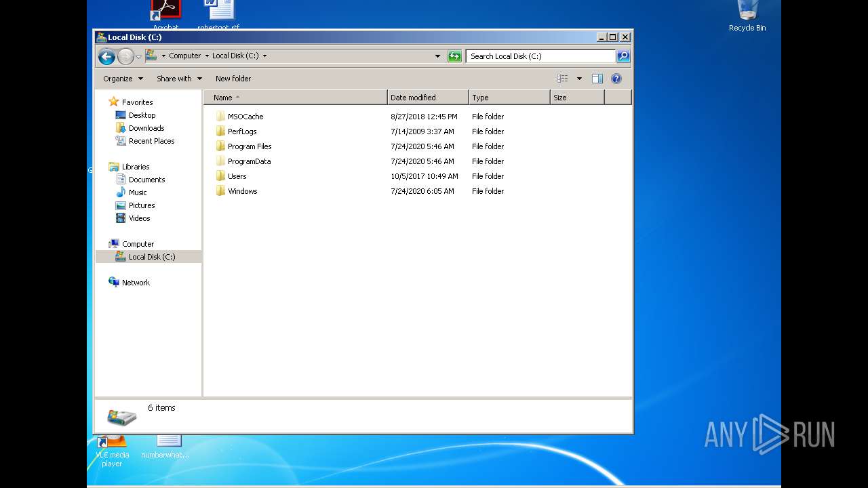Expand the arrow after Local Disk (C:) breadcrumb
Image resolution: width=868 pixels, height=488 pixels.
coord(264,56)
